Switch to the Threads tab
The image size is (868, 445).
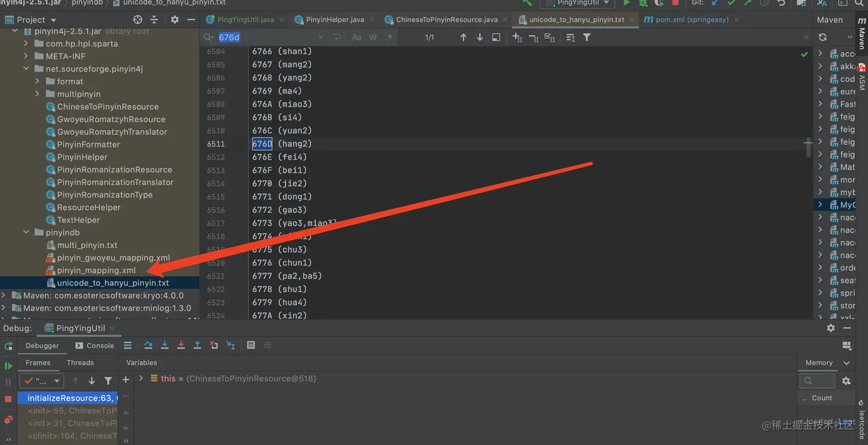[x=80, y=363]
